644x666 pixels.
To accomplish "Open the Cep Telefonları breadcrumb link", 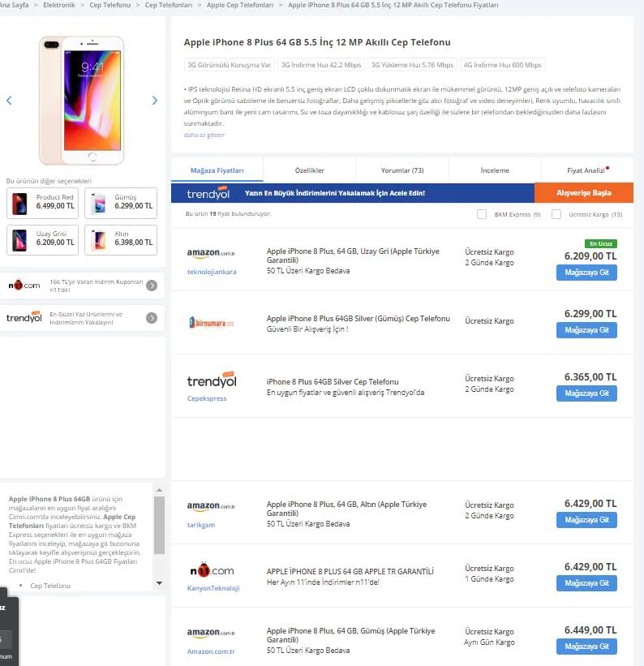I will pyautogui.click(x=169, y=5).
